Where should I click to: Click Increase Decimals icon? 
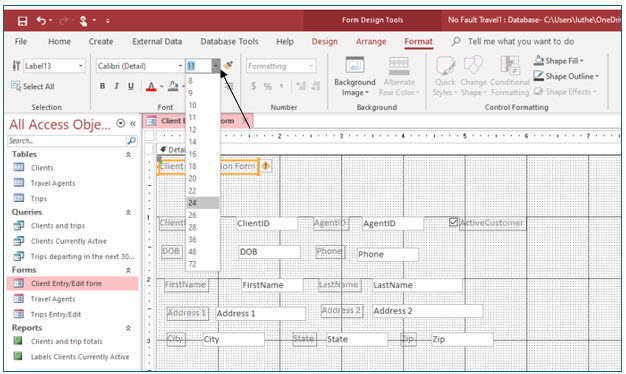click(301, 86)
